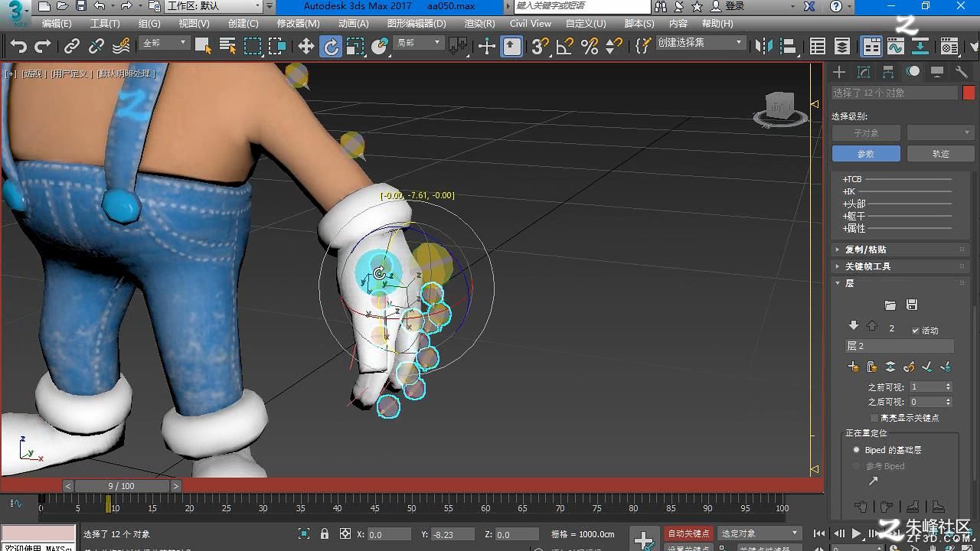Toggle the selection lock icon

click(325, 534)
